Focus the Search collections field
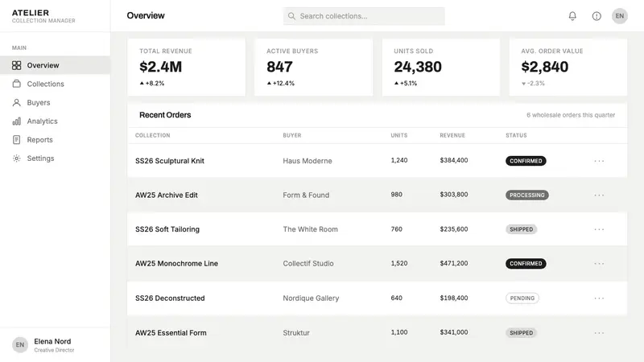 click(x=364, y=16)
